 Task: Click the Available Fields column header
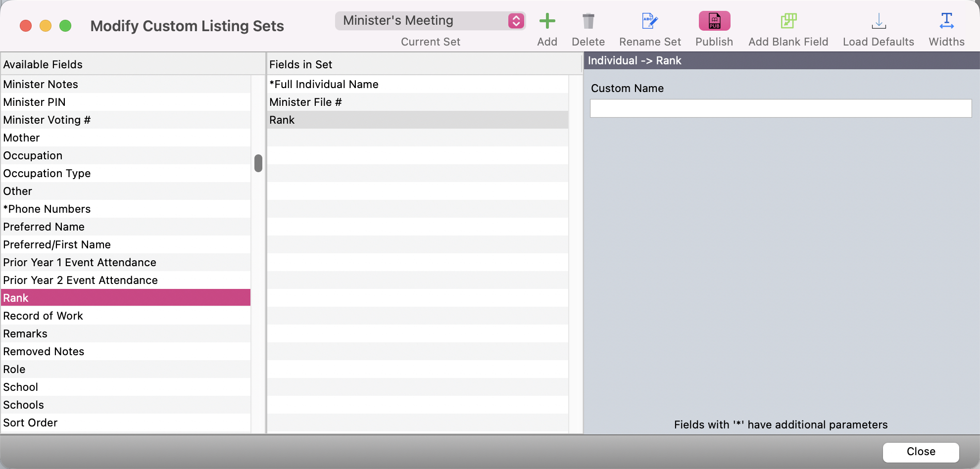(x=133, y=64)
